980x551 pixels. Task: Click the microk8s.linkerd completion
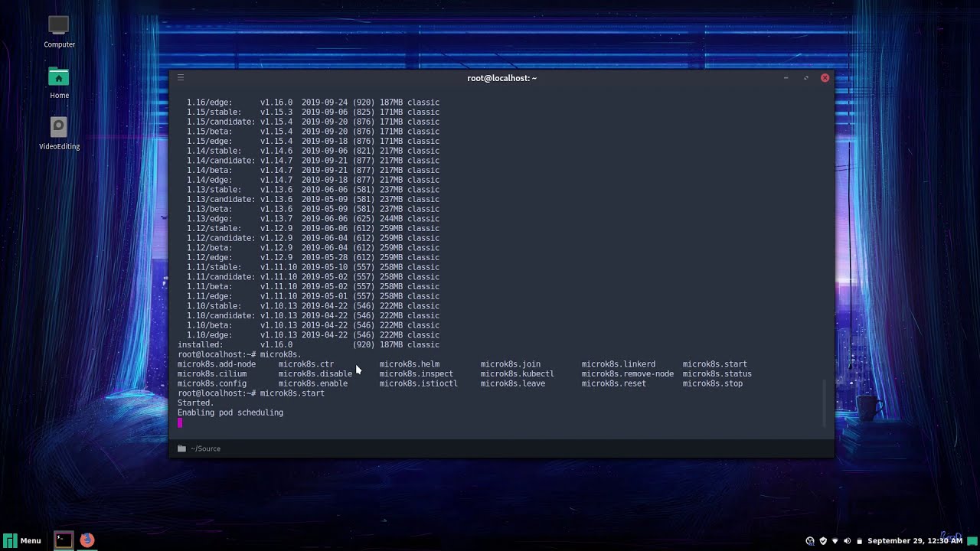[619, 364]
